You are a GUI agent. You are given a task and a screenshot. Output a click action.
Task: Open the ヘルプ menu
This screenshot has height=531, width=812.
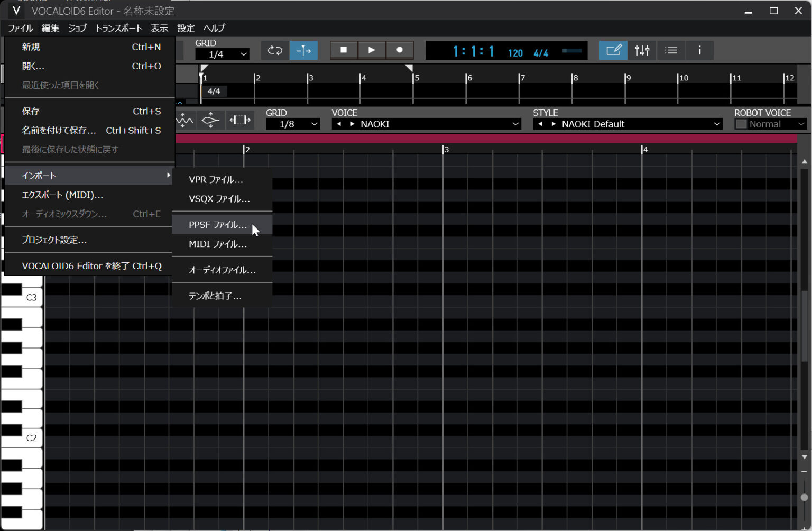[x=214, y=28]
